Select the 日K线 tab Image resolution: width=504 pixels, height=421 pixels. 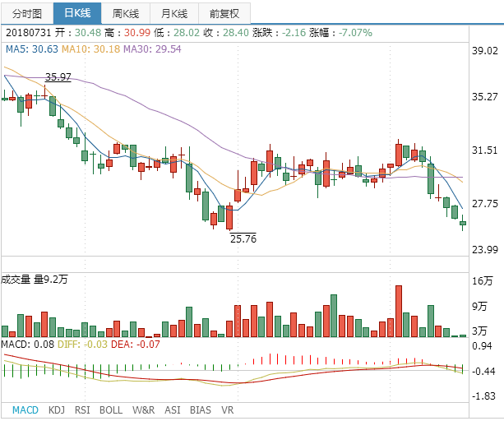coord(77,13)
